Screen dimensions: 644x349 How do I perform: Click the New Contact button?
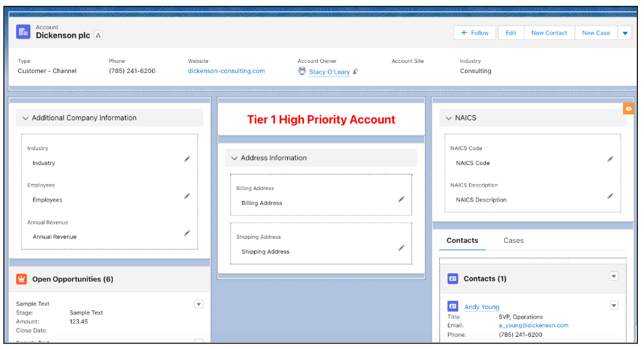click(549, 33)
